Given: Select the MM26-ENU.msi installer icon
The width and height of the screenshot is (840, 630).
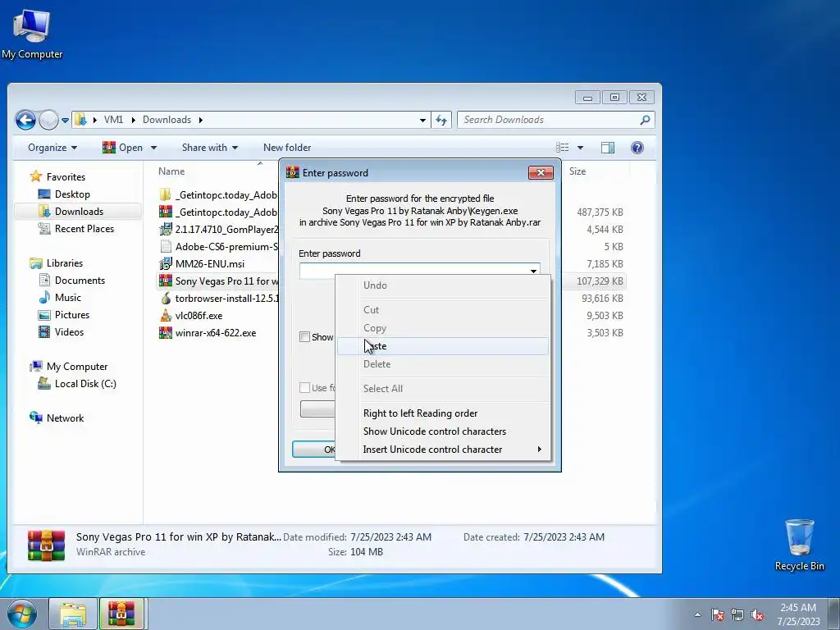Looking at the screenshot, I should (x=166, y=263).
